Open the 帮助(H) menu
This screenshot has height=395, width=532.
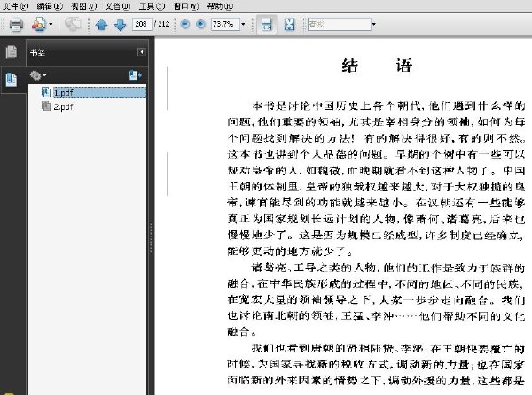[x=220, y=6]
